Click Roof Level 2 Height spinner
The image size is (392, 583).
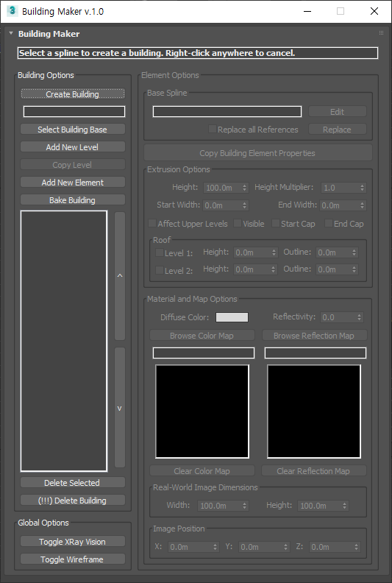click(x=274, y=269)
